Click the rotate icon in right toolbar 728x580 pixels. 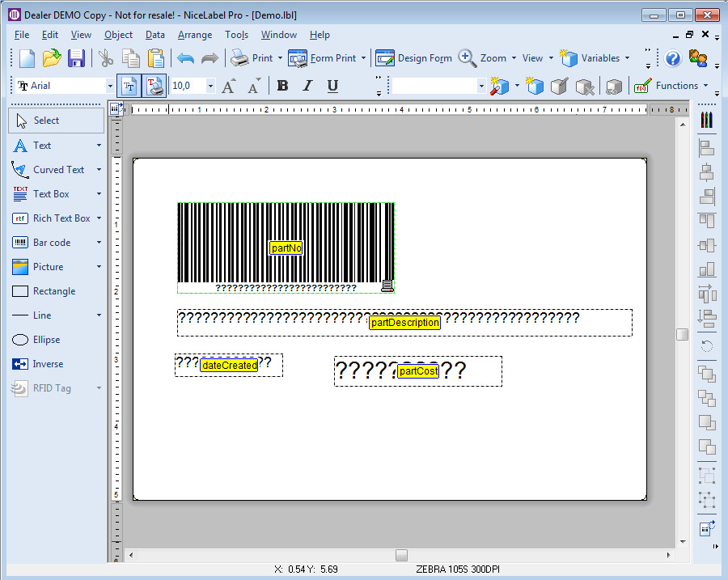point(707,346)
